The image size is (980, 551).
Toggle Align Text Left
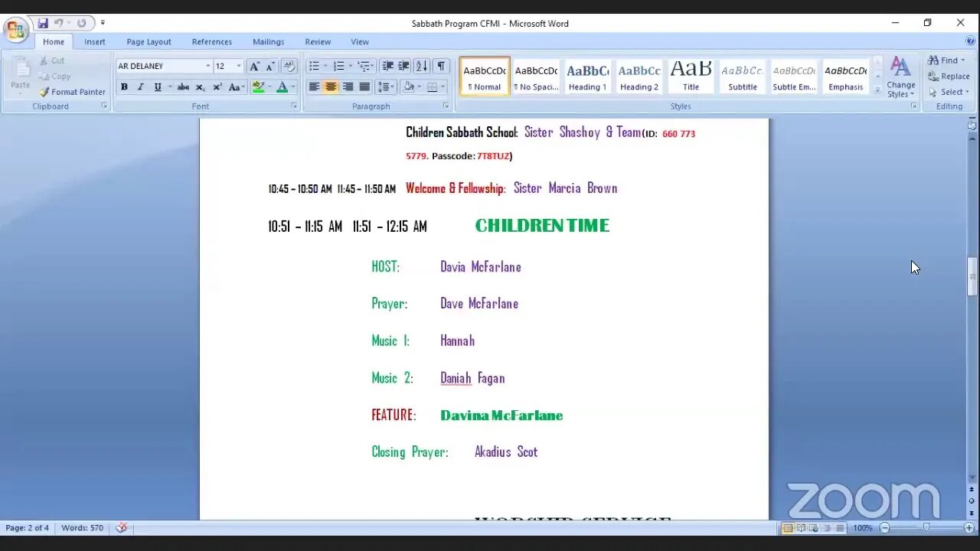(314, 87)
